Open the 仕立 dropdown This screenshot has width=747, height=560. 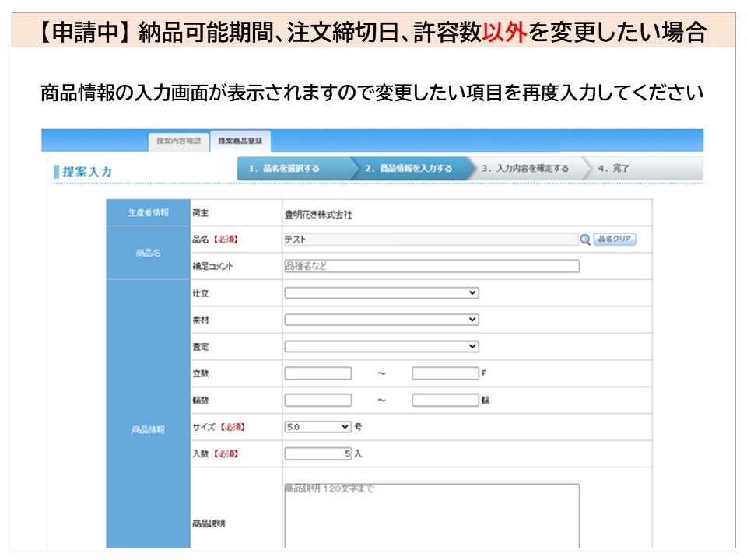[x=381, y=293]
